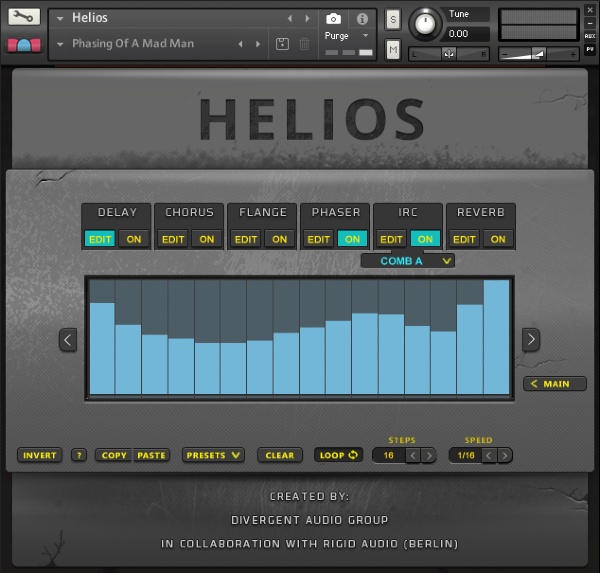Image resolution: width=600 pixels, height=573 pixels.
Task: Open the Purge menu
Action: point(346,36)
